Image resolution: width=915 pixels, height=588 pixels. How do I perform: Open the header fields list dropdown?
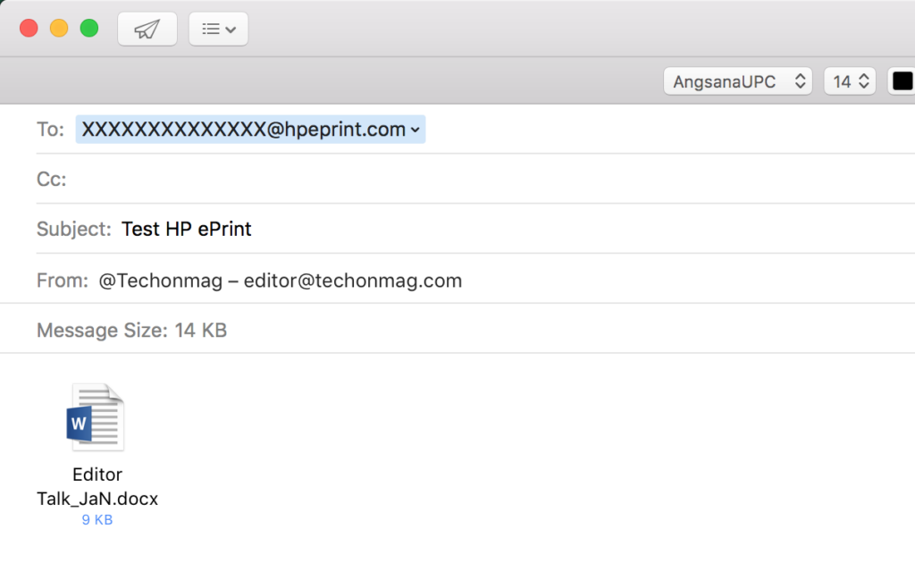point(218,29)
